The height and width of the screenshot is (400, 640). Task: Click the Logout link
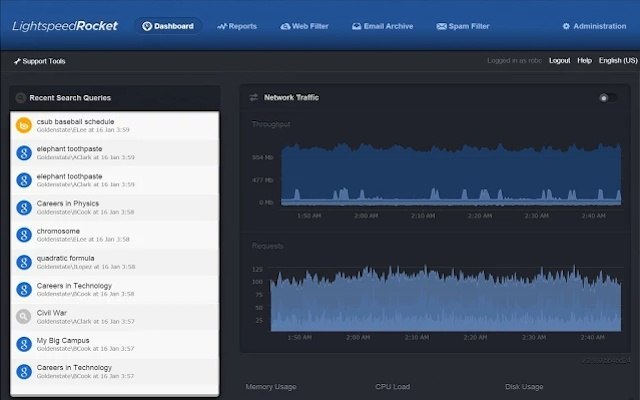pos(559,60)
